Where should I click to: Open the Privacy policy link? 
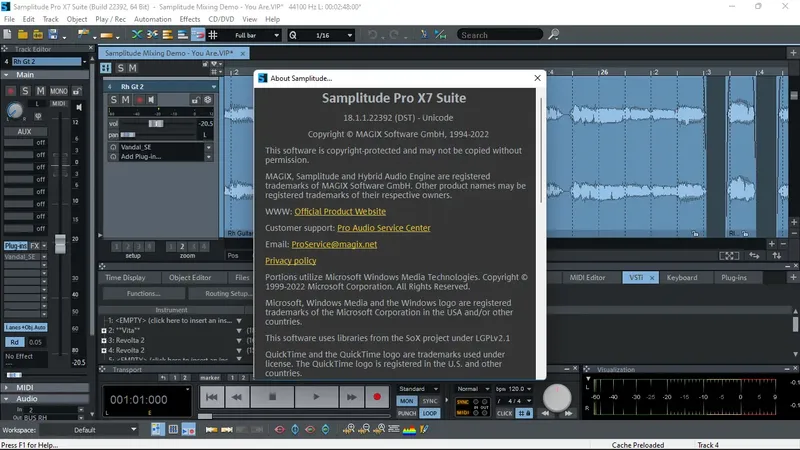[x=291, y=261]
